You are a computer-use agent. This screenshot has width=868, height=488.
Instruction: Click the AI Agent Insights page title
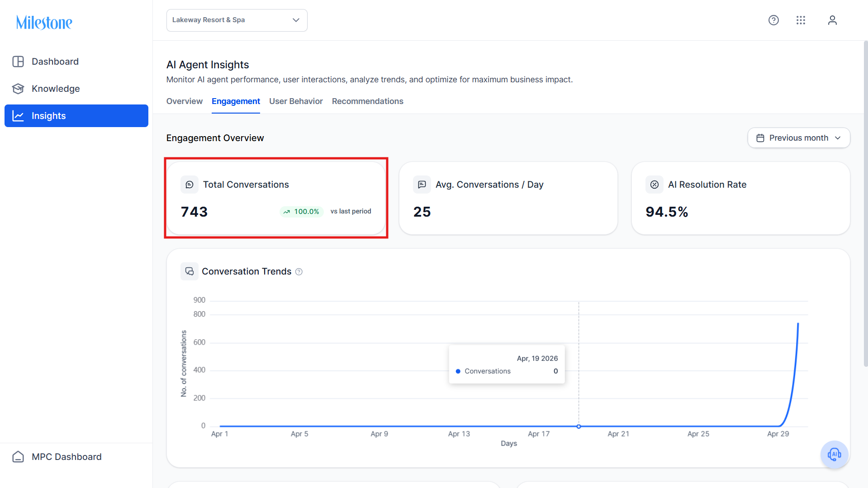coord(208,65)
